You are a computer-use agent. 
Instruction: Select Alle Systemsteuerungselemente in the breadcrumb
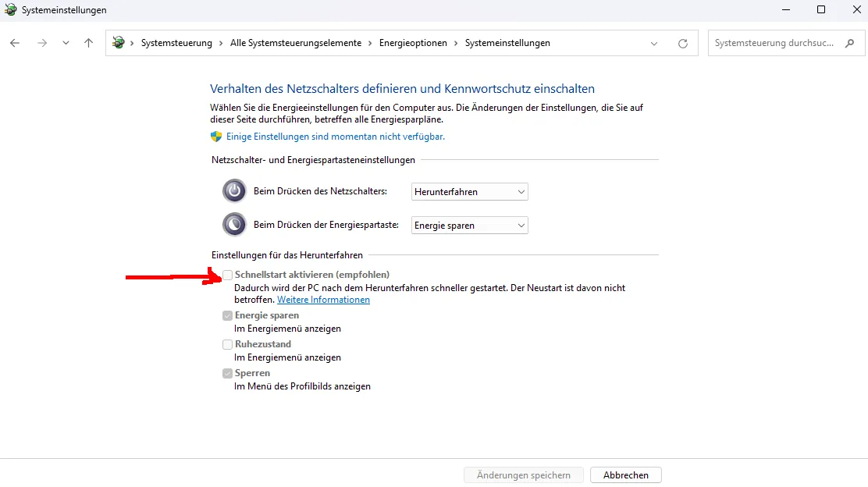pyautogui.click(x=296, y=43)
